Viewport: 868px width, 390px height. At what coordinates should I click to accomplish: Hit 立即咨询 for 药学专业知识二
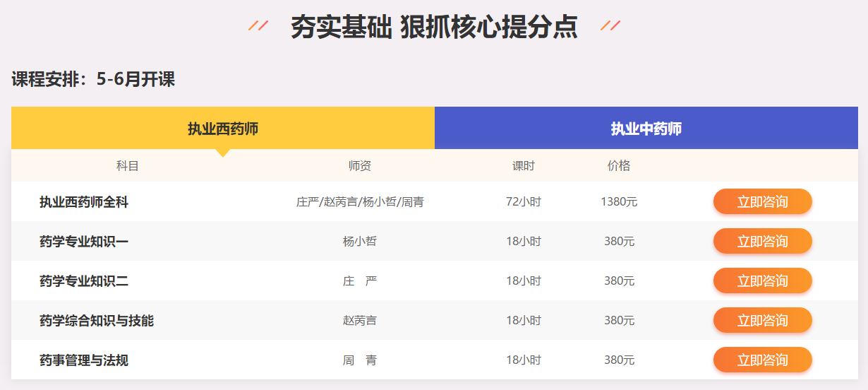[x=762, y=281]
